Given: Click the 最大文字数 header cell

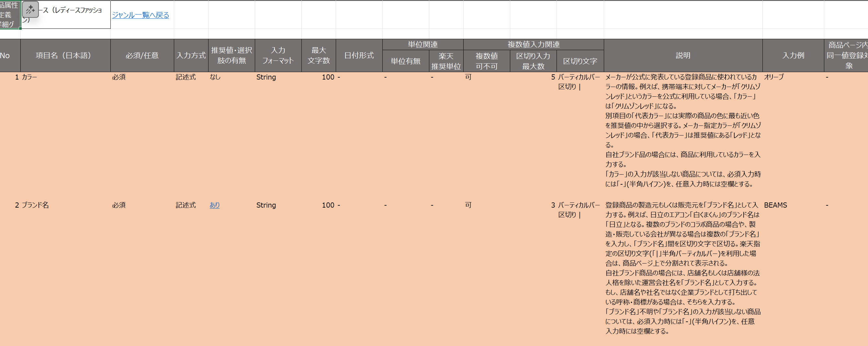Looking at the screenshot, I should click(319, 56).
